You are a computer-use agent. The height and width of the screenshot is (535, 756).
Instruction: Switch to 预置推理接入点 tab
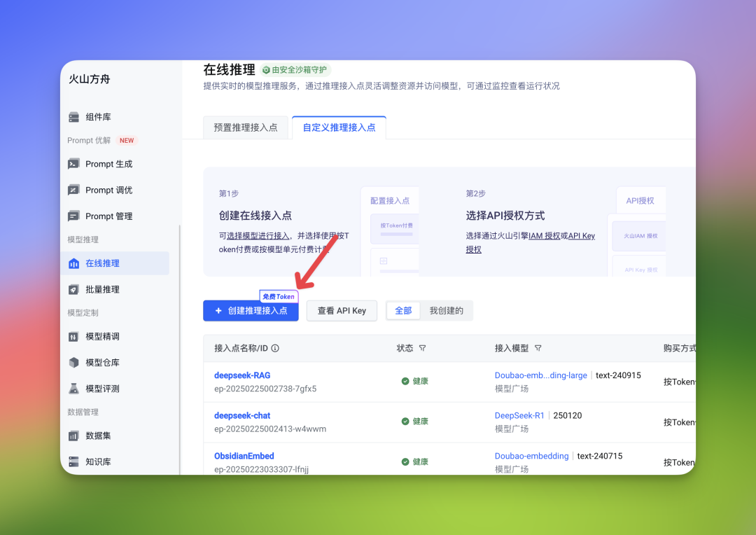[246, 127]
